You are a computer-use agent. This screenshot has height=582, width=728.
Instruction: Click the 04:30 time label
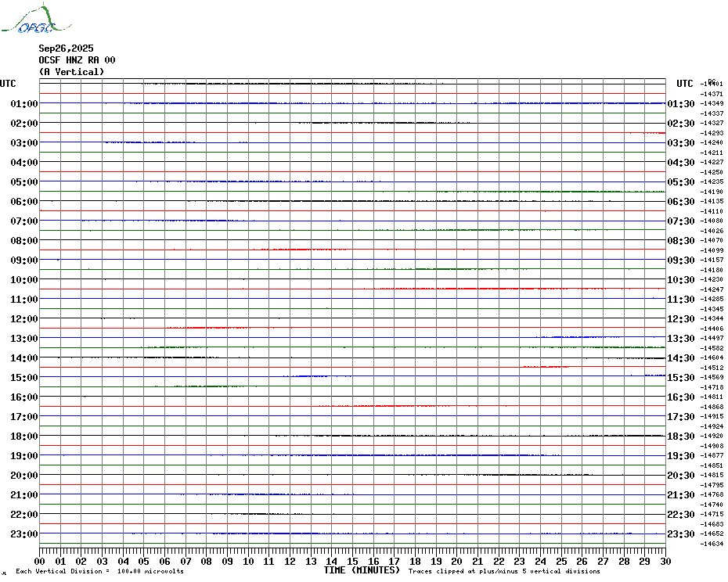(681, 163)
